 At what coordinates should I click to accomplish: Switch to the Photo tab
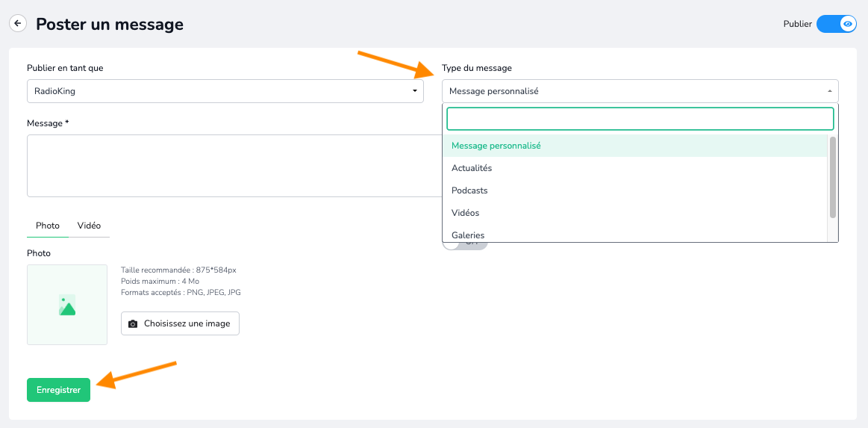coord(48,226)
